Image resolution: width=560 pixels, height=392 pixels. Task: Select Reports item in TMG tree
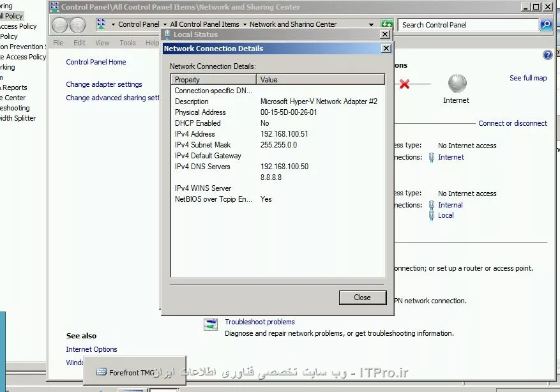pyautogui.click(x=14, y=88)
